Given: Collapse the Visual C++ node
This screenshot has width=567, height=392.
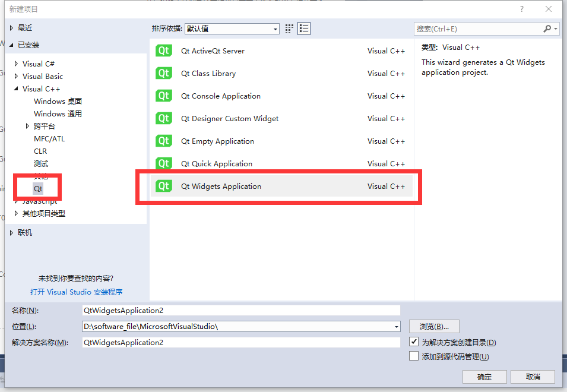Looking at the screenshot, I should pyautogui.click(x=16, y=88).
